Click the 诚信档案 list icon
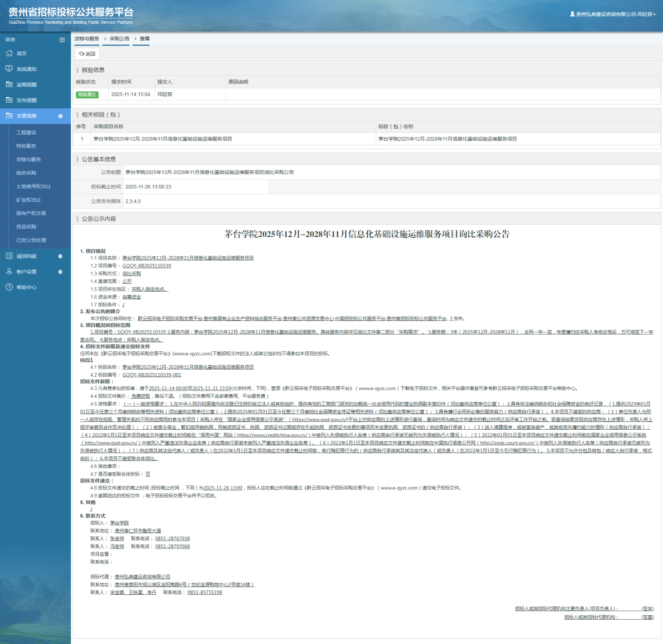 click(x=9, y=256)
